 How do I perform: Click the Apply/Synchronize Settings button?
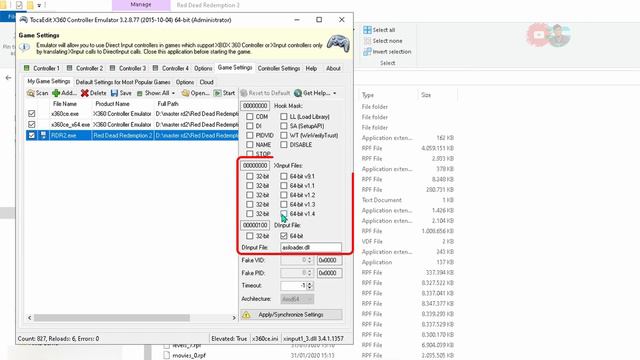291,315
